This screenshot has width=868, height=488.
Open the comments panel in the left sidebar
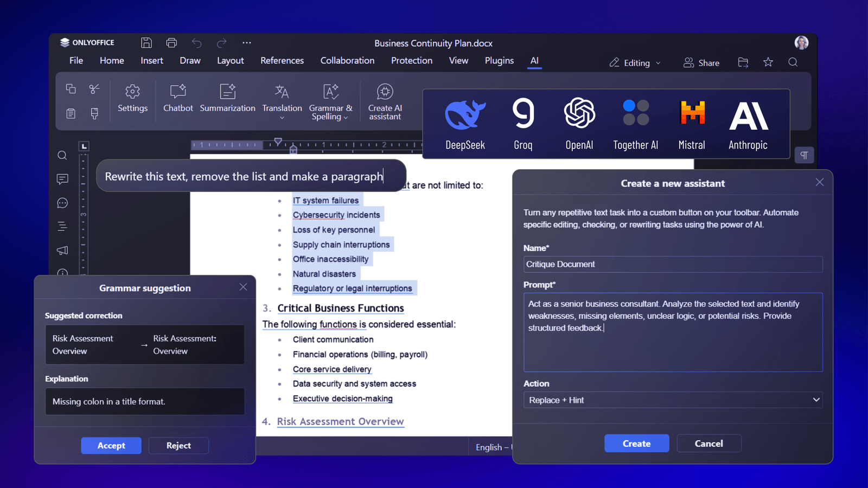(62, 179)
